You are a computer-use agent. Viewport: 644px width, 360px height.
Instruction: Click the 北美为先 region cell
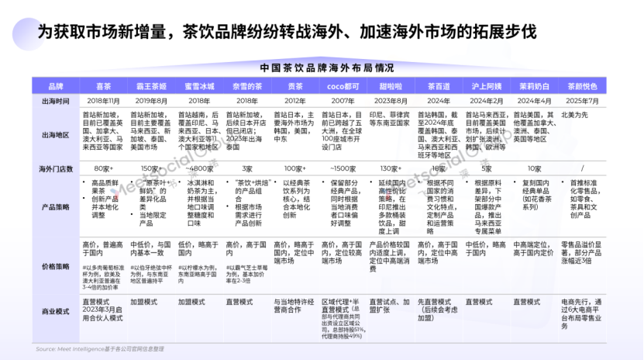[x=574, y=115]
